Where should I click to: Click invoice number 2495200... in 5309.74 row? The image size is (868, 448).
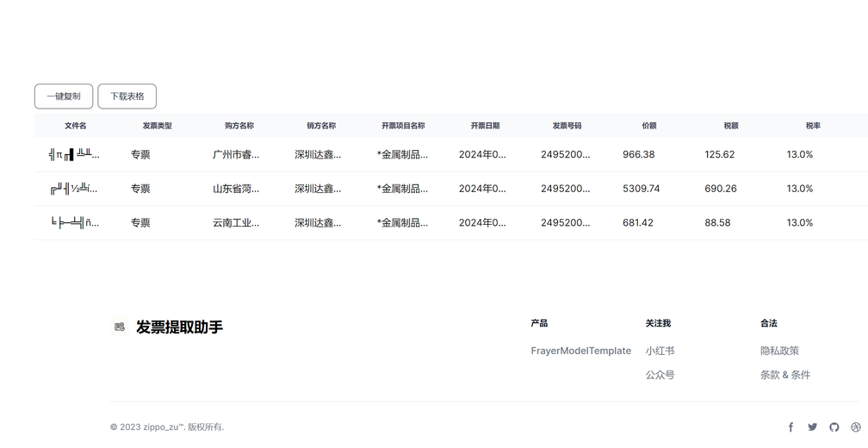click(x=565, y=189)
